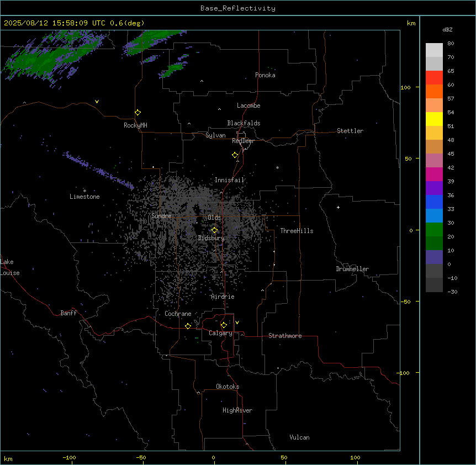The width and height of the screenshot is (476, 465).
Task: Select the 80 value in dBZ legend
Action: coord(451,44)
